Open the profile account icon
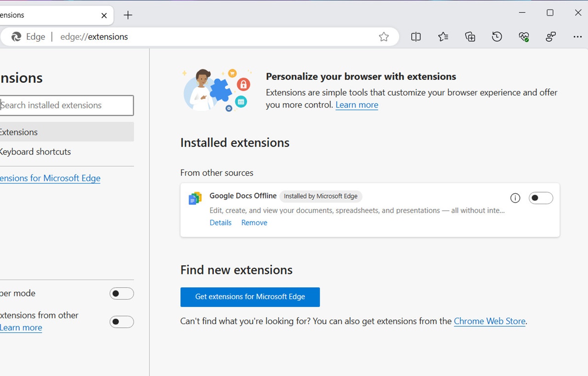Image resolution: width=588 pixels, height=376 pixels. pyautogui.click(x=551, y=37)
